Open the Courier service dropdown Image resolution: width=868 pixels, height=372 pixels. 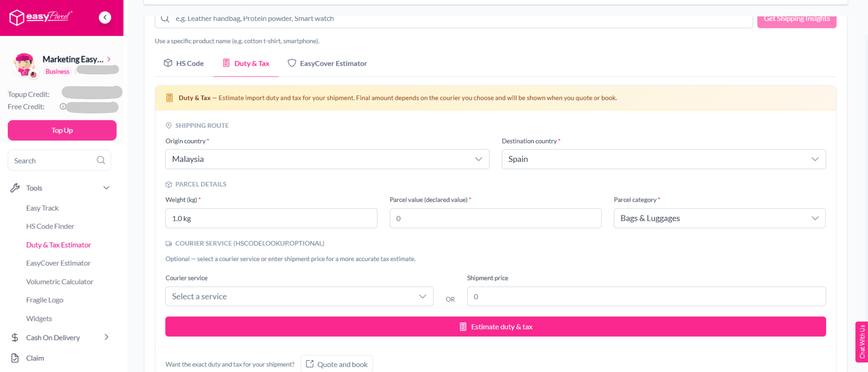tap(299, 296)
